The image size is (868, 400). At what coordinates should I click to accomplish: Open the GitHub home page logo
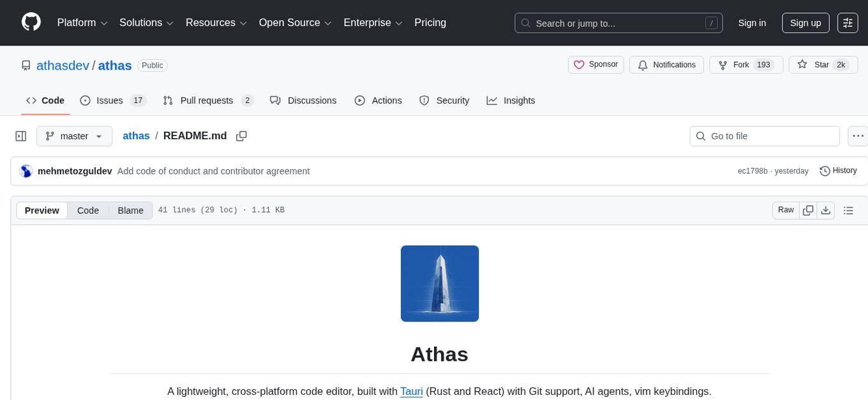coord(31,22)
